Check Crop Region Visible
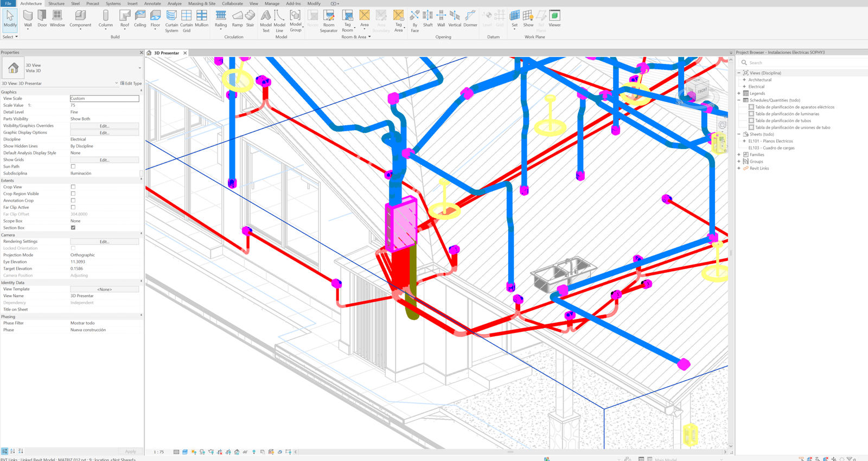Screen dimensions: 868x461 73,194
